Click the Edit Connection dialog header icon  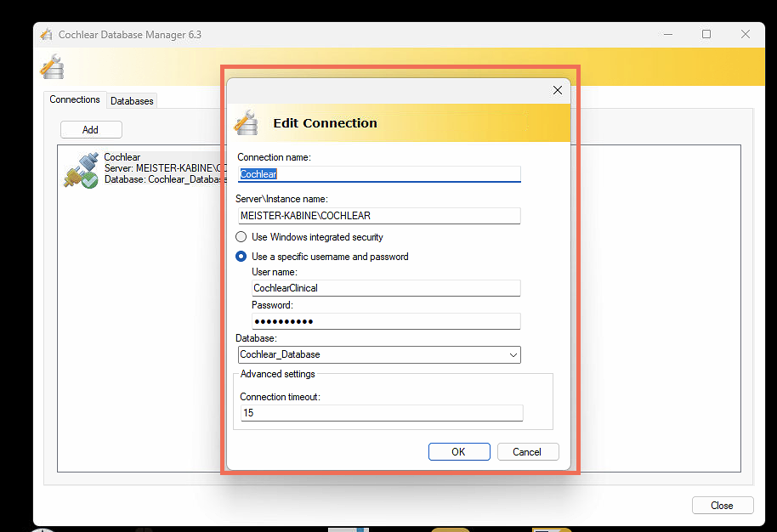coord(247,123)
